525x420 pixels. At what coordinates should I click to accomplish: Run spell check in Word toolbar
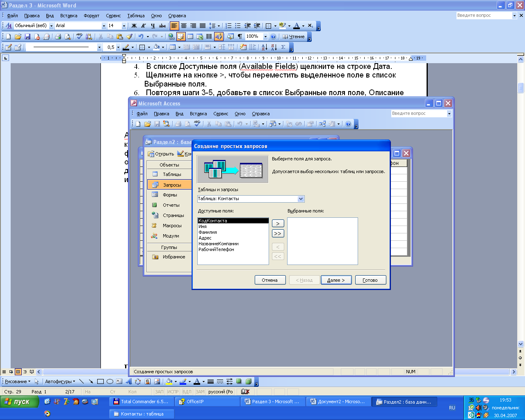tap(80, 37)
